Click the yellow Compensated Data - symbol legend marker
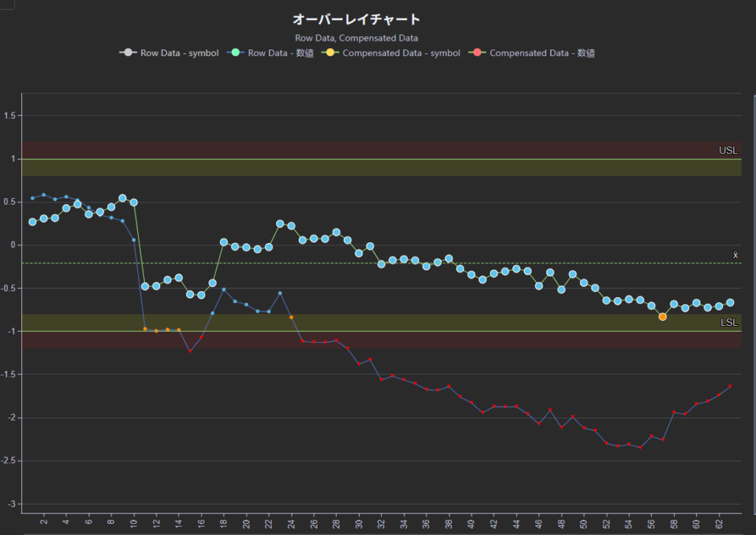The image size is (756, 535). click(x=331, y=53)
